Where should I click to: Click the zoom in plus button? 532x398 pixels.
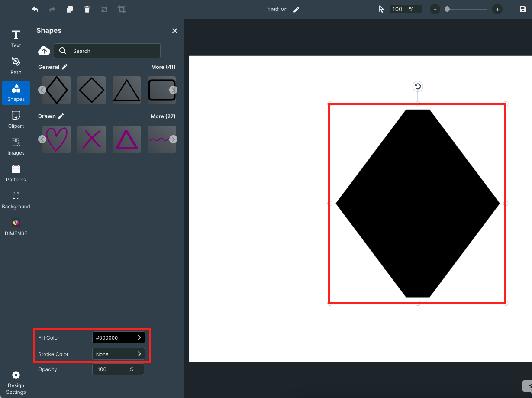[x=498, y=10]
